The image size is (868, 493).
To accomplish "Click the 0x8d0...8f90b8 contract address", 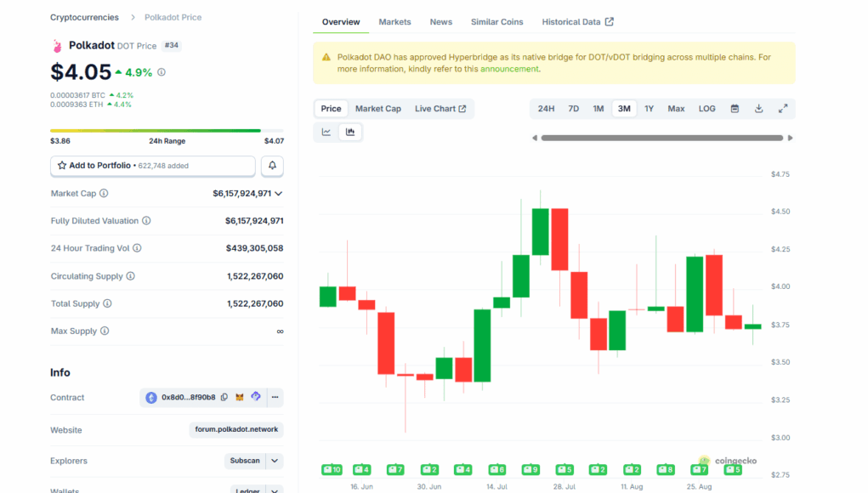I will (x=188, y=397).
